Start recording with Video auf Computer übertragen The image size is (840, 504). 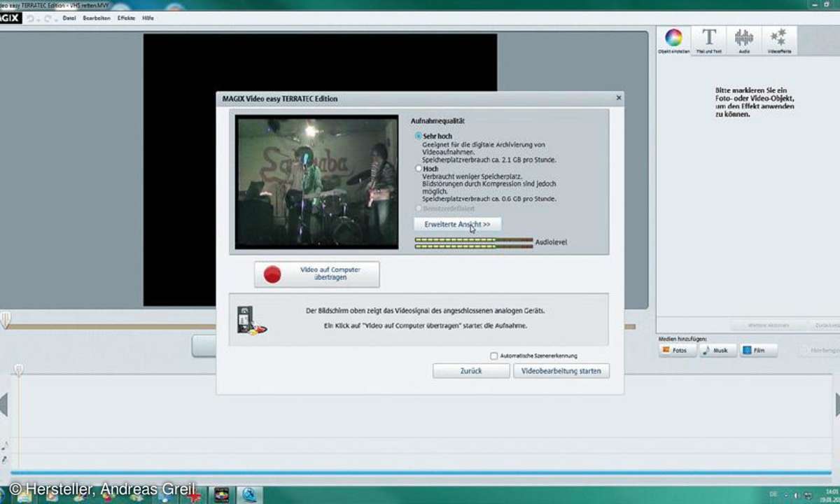(317, 274)
